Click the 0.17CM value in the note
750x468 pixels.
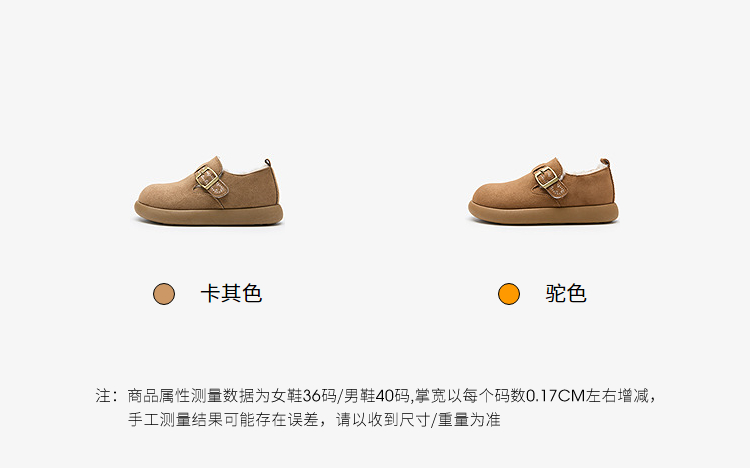[556, 396]
